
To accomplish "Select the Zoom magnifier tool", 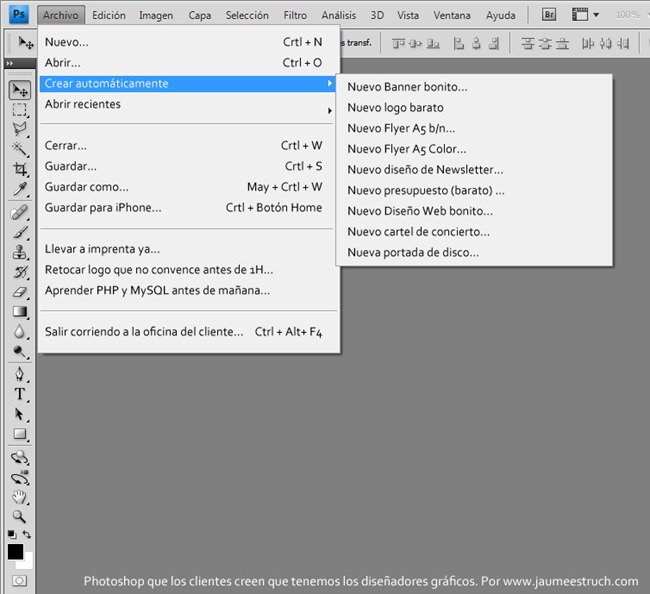I will (x=19, y=516).
